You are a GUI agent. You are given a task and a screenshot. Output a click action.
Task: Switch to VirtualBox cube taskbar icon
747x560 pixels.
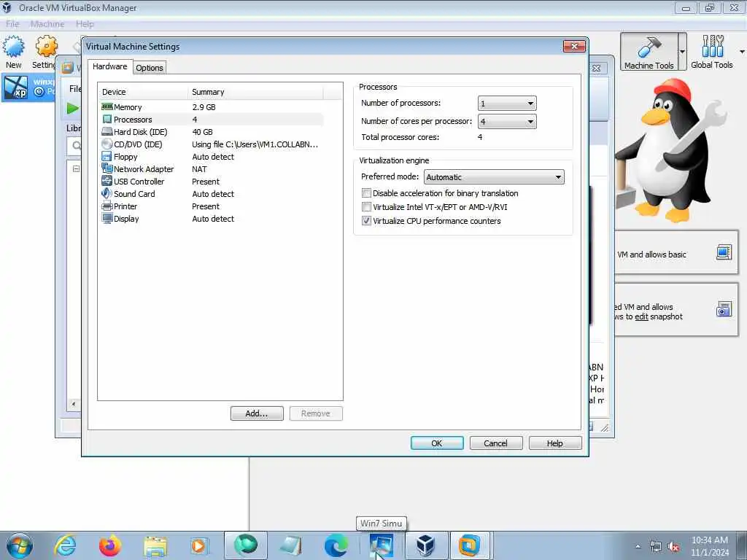tap(425, 545)
